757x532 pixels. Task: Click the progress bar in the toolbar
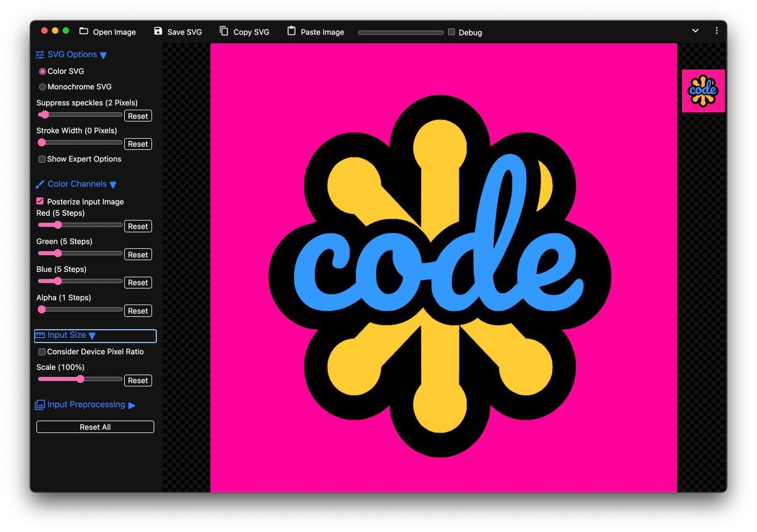pyautogui.click(x=401, y=32)
